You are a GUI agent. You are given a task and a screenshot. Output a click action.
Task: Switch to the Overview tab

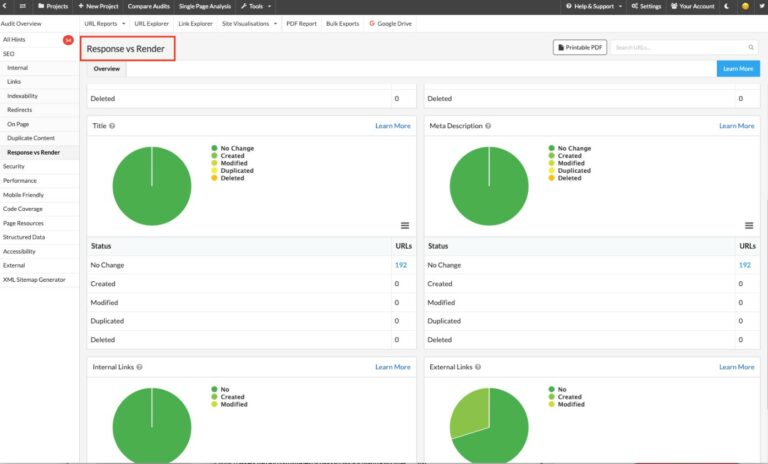107,69
